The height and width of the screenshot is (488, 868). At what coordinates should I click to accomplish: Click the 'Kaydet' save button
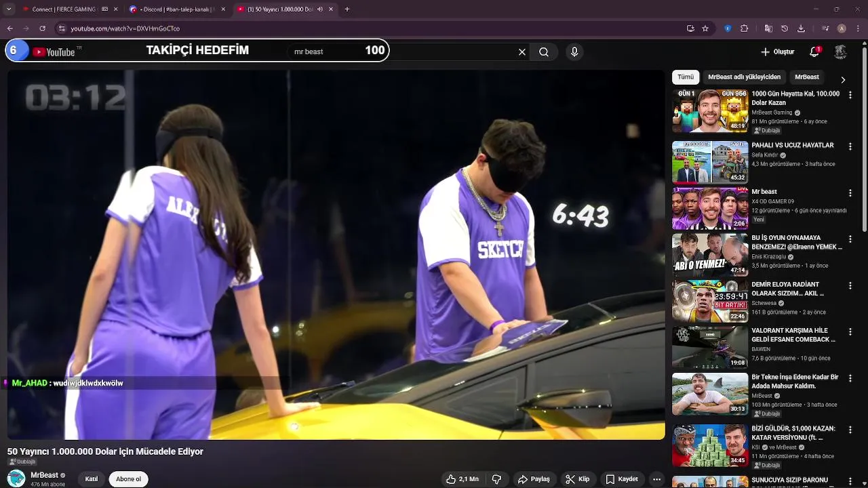tap(622, 479)
